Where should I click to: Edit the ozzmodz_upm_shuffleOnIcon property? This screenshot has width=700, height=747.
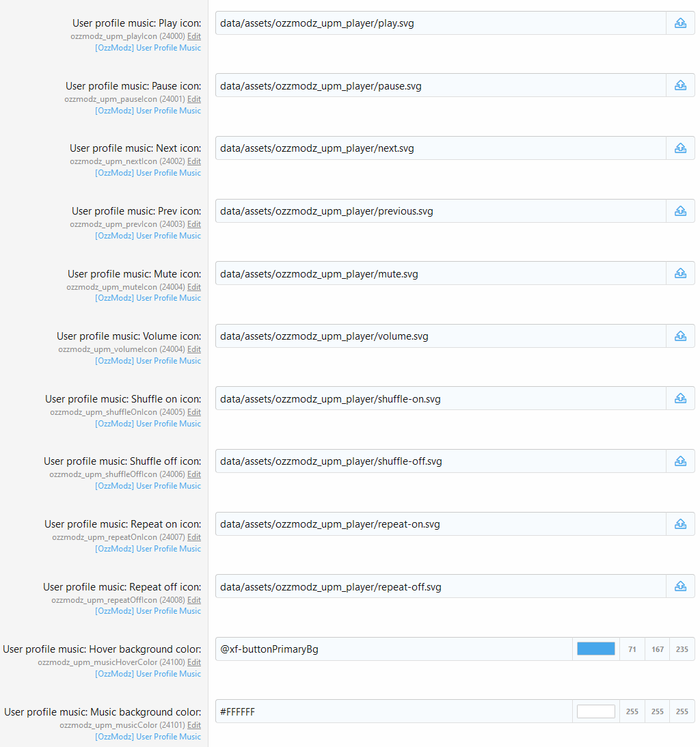(x=194, y=412)
